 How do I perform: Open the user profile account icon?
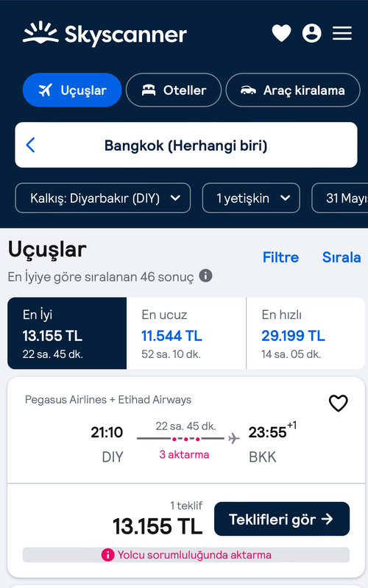311,33
